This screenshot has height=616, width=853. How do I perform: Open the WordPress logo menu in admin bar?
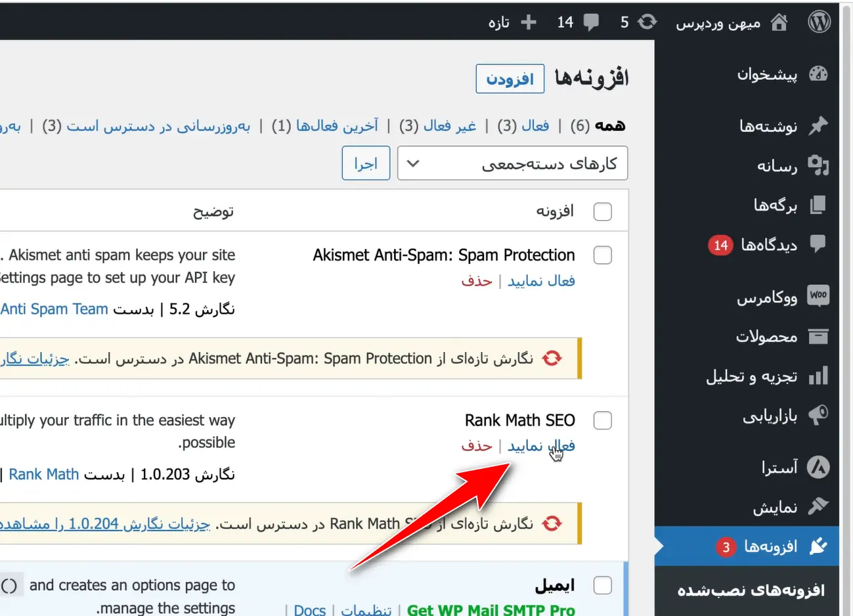[819, 21]
